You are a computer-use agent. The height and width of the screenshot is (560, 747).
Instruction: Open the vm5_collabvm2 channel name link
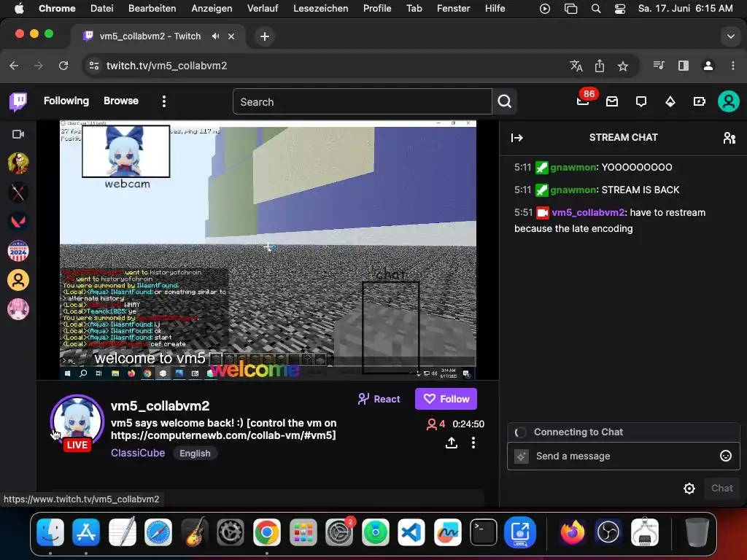160,405
